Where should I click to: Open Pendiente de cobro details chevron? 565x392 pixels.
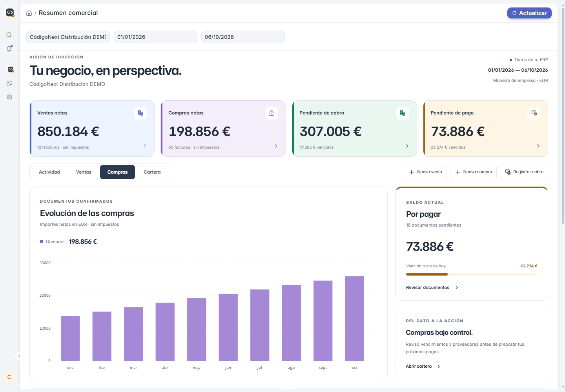(x=407, y=146)
